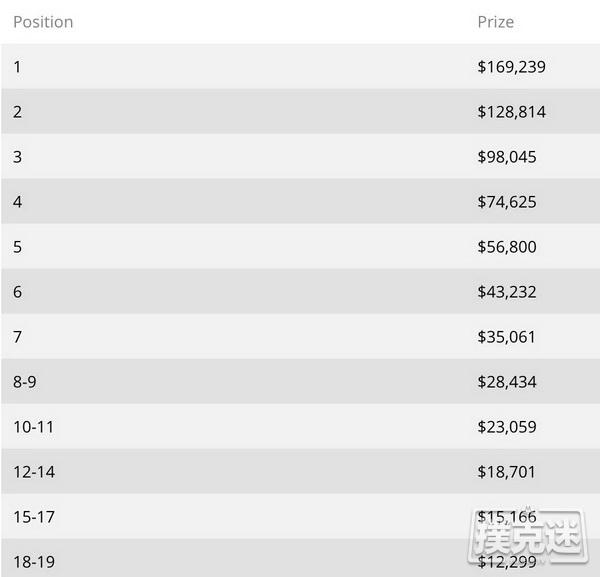The height and width of the screenshot is (577, 600).
Task: Select the 15-17 position row
Action: 300,516
